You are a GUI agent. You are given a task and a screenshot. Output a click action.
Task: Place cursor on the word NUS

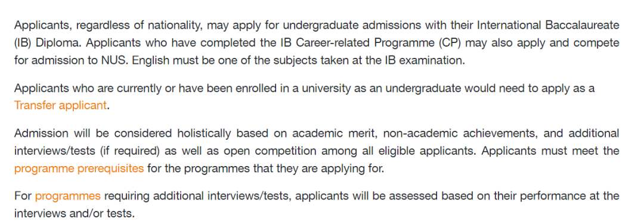click(x=111, y=60)
